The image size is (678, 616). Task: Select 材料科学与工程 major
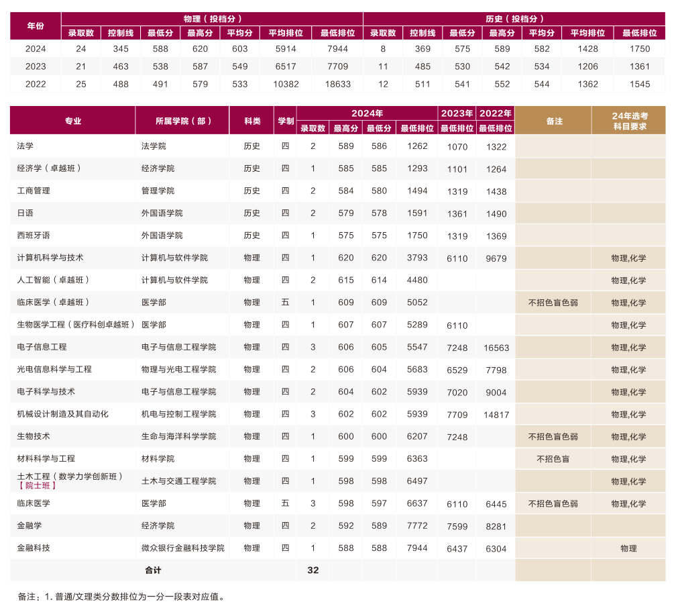coord(46,458)
